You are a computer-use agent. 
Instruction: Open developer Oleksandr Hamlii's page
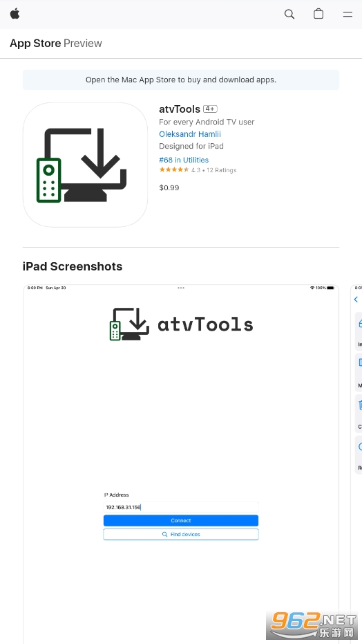coord(190,134)
